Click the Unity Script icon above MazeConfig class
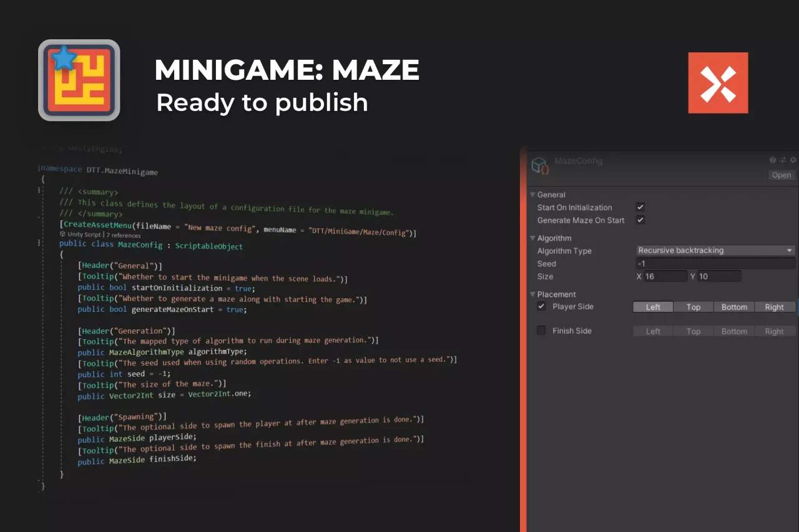 pos(62,235)
